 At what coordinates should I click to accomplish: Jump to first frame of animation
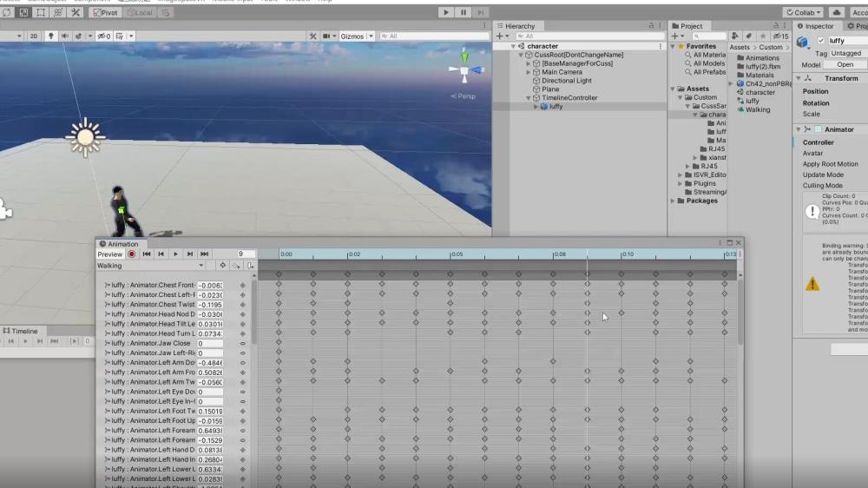point(147,254)
